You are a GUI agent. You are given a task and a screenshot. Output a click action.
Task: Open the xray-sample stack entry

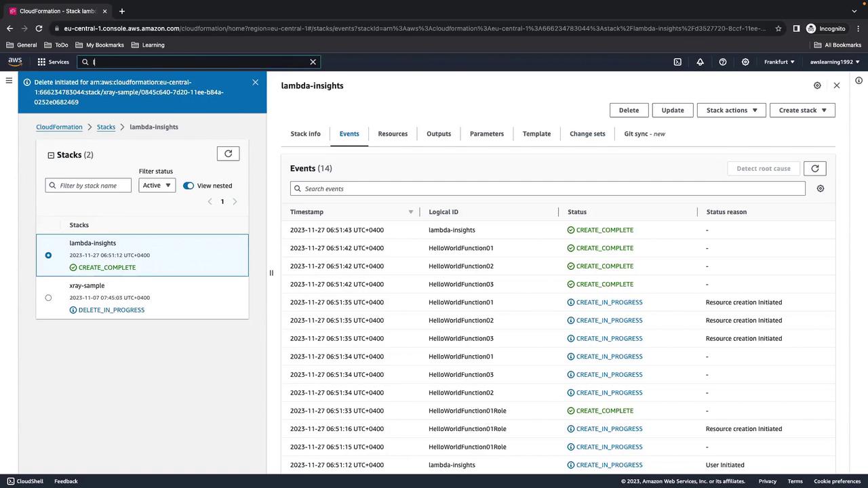(x=87, y=285)
